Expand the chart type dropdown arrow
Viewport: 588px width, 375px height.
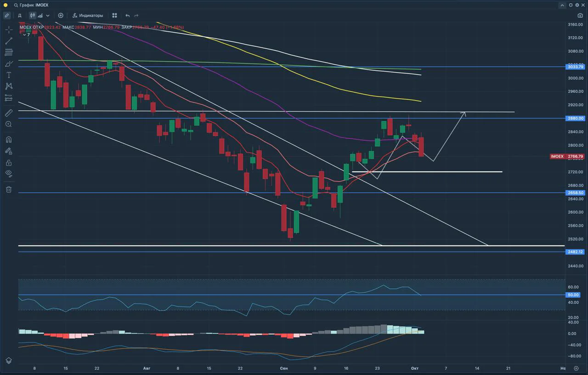tap(48, 15)
